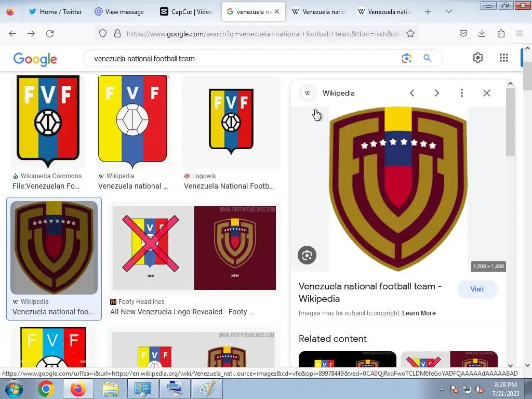Screen dimensions: 532x399
Task: Search inside image with Lens button
Action: coord(307,255)
